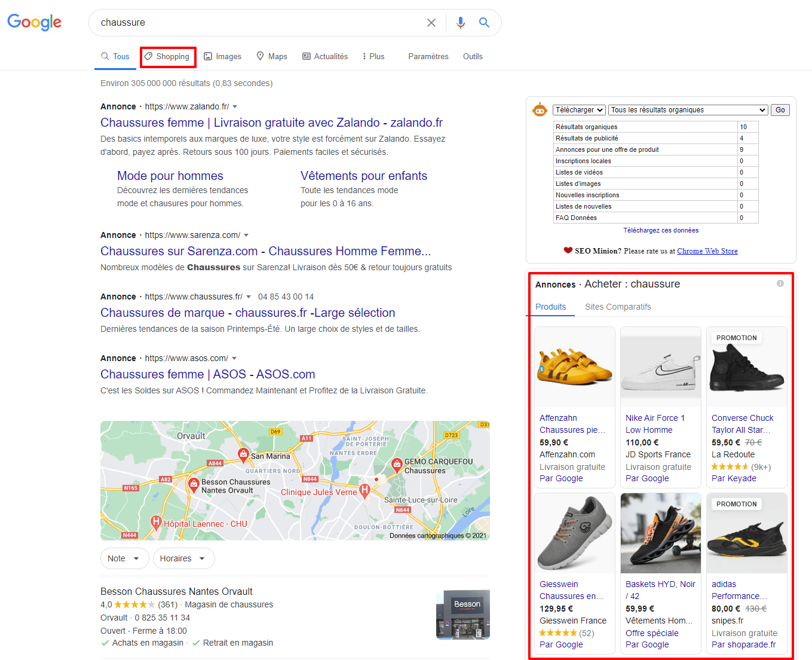Screen dimensions: 812x660
Task: Click the SEO Minion robot icon
Action: pyautogui.click(x=540, y=110)
